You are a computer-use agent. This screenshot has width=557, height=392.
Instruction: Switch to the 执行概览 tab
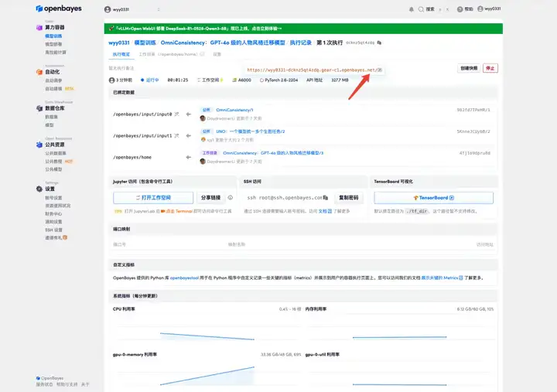tap(121, 54)
